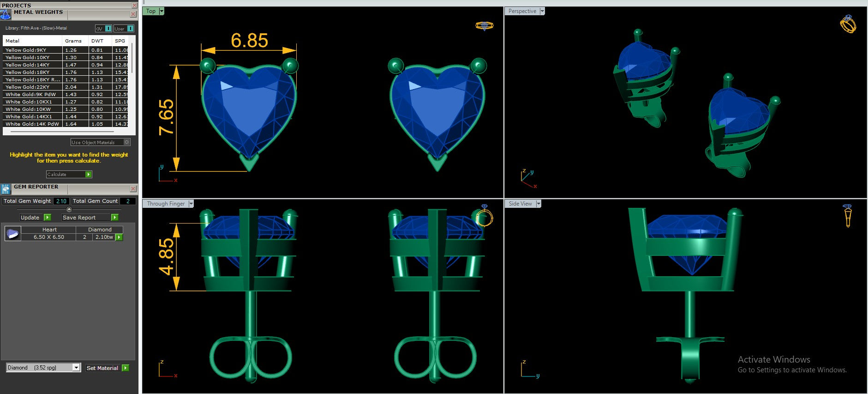Select the Yellow Gold:14KY row

click(66, 65)
